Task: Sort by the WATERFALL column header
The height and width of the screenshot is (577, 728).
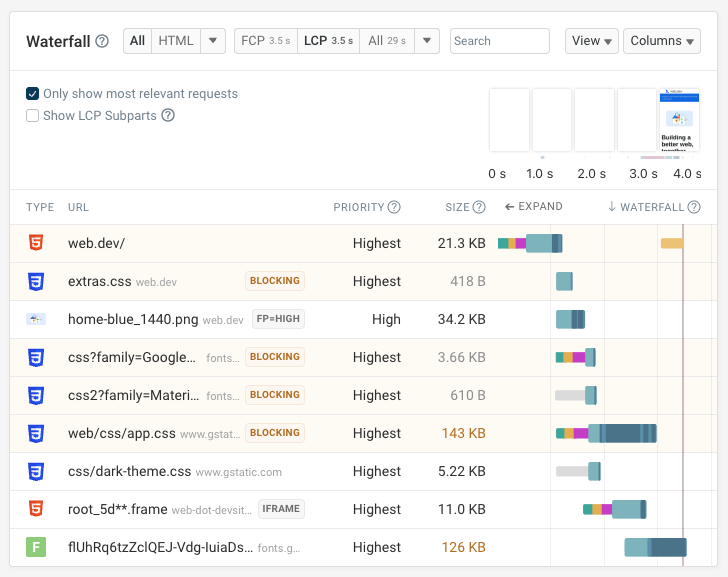Action: 652,207
